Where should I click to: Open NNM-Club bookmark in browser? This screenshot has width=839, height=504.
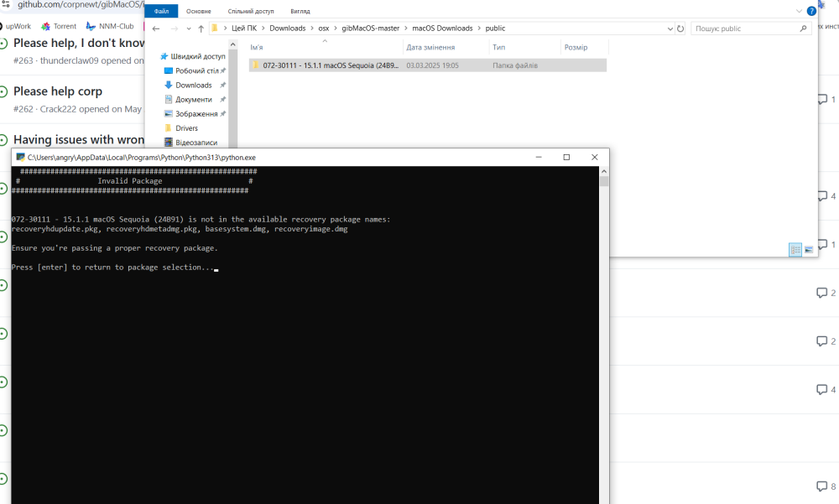point(110,26)
